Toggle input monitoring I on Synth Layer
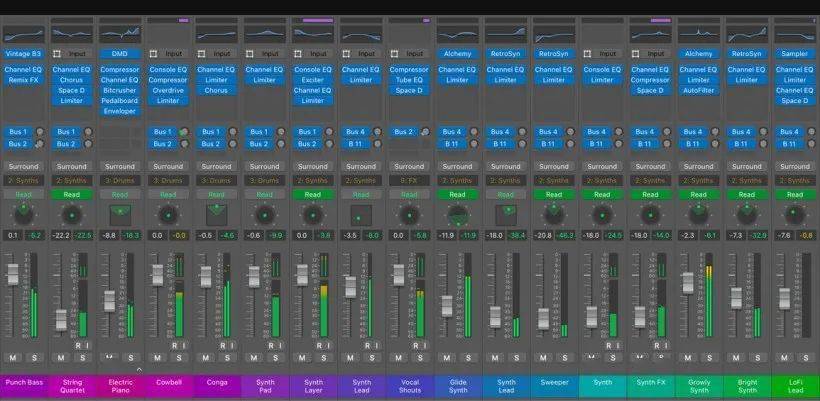Image resolution: width=820 pixels, height=401 pixels. [x=329, y=346]
